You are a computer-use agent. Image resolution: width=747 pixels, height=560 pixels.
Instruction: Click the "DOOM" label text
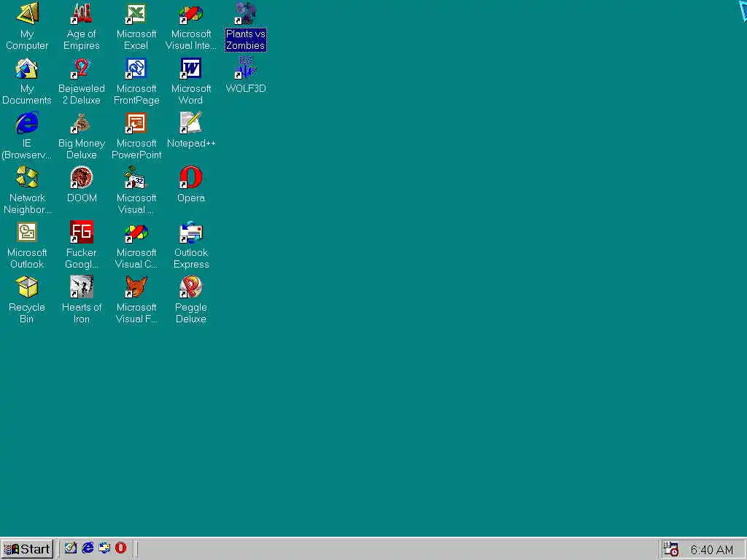pos(82,198)
